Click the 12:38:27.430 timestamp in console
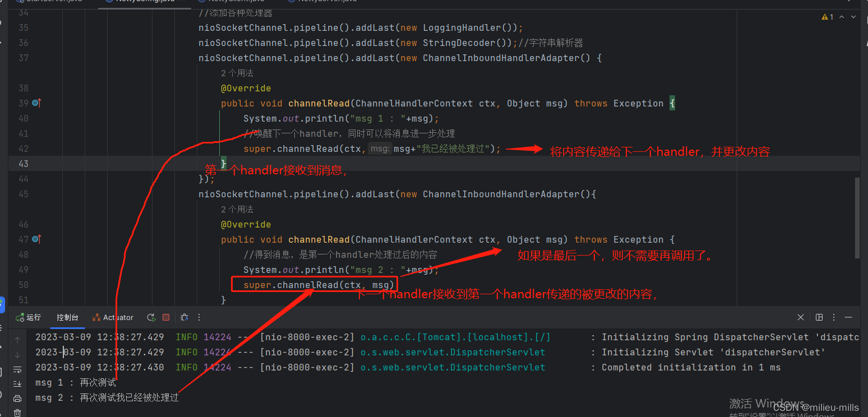The height and width of the screenshot is (417, 868). (x=131, y=368)
